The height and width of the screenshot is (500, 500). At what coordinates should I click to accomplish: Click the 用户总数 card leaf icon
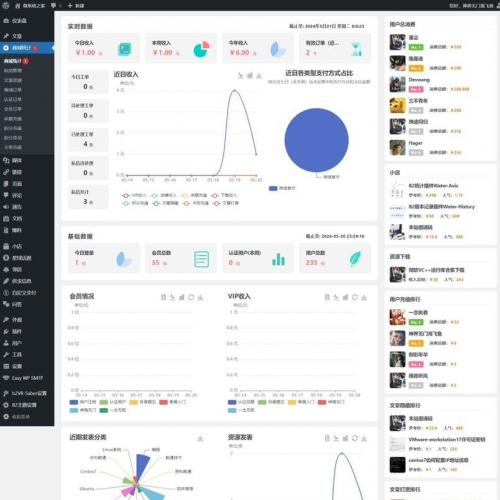coord(356,259)
